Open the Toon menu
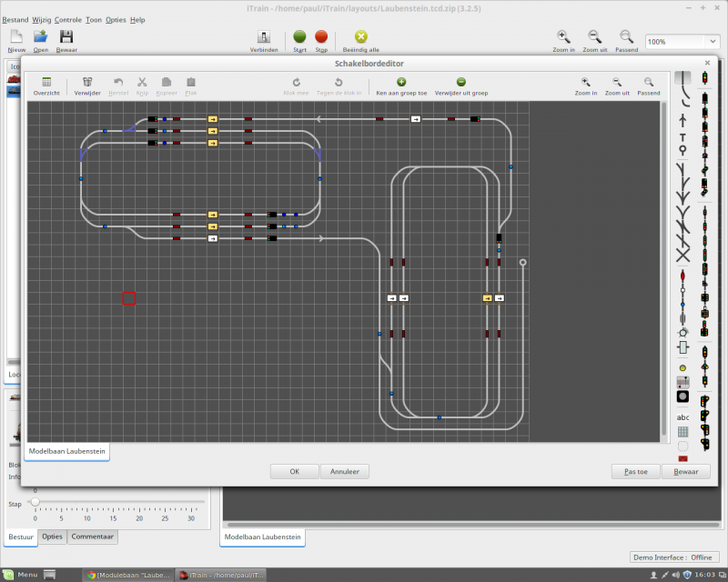 (x=94, y=20)
